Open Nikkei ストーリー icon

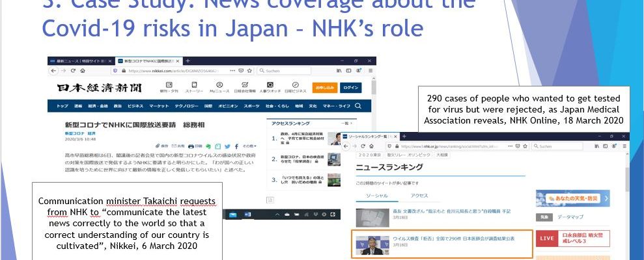click(x=194, y=87)
